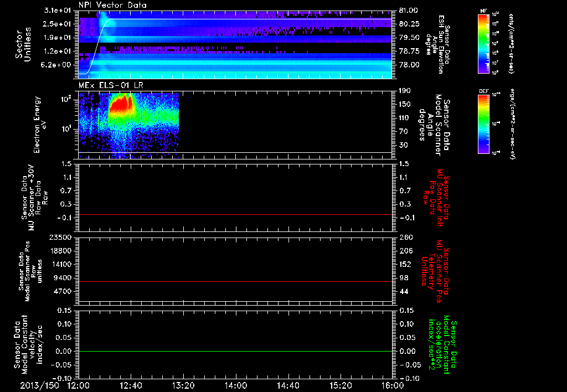The width and height of the screenshot is (567, 392).
Task: Click the 14:40 time axis label
Action: [288, 386]
